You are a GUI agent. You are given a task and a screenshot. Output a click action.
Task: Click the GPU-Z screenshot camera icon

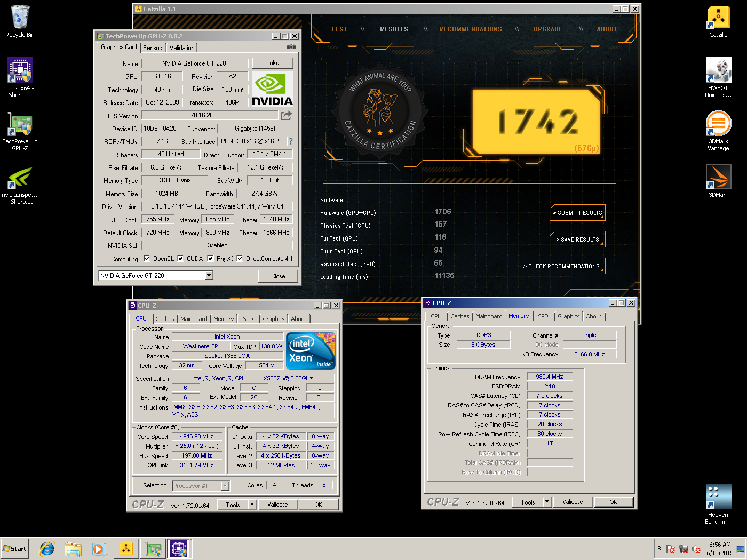tap(291, 47)
